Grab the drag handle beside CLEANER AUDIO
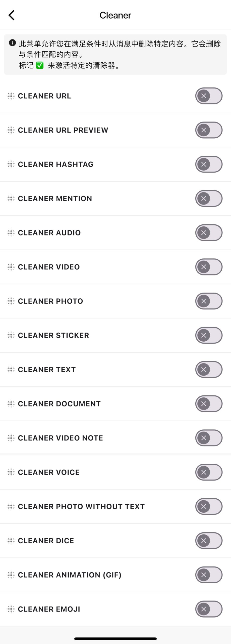The image size is (231, 644). (11, 233)
